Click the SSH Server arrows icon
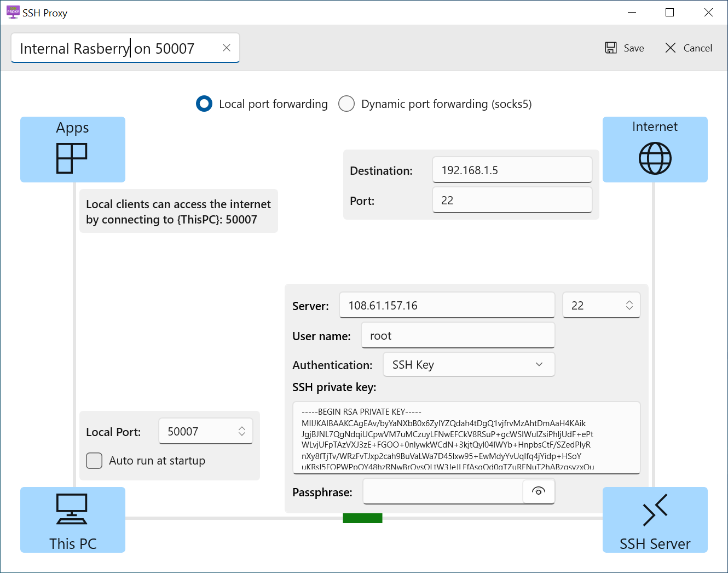The image size is (728, 573). [x=655, y=509]
